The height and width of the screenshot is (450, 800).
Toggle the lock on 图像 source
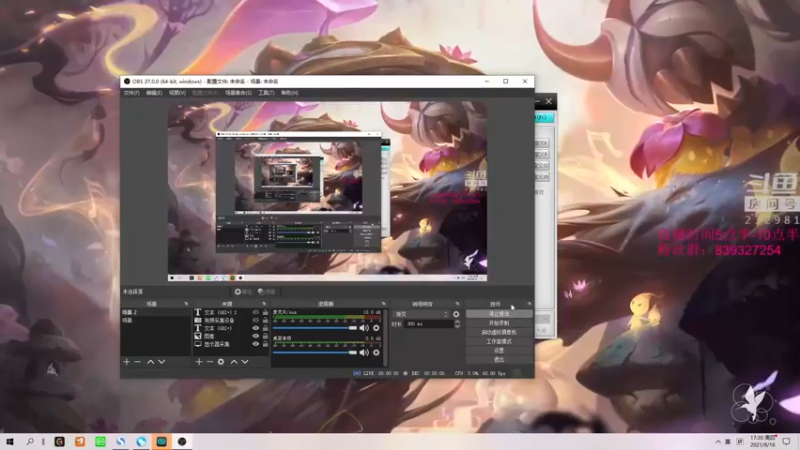(265, 336)
